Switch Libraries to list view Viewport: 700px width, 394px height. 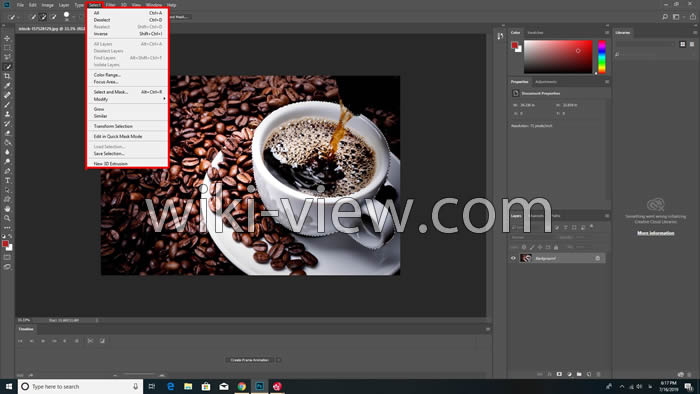692,44
